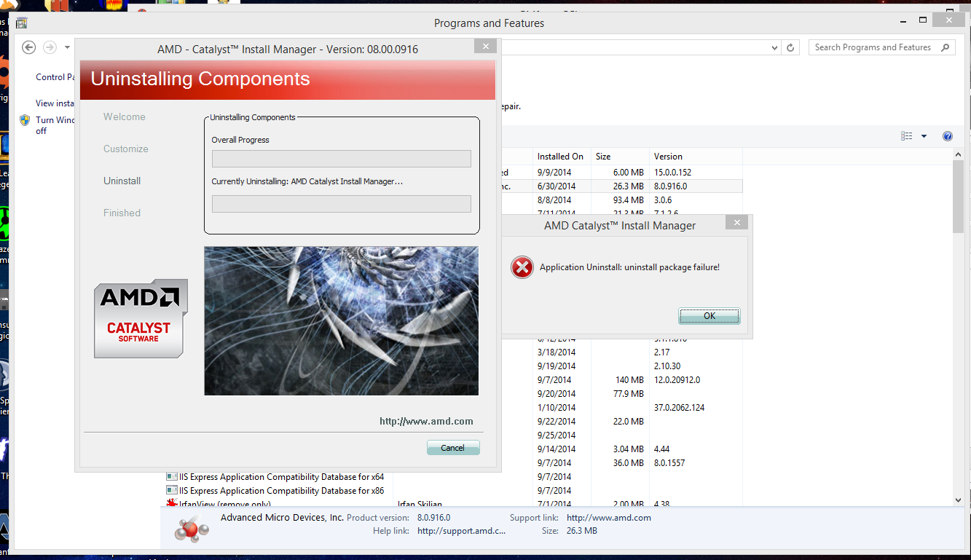The height and width of the screenshot is (560, 971).
Task: Select IIS Express Application Compatibility Database for x86
Action: (282, 491)
